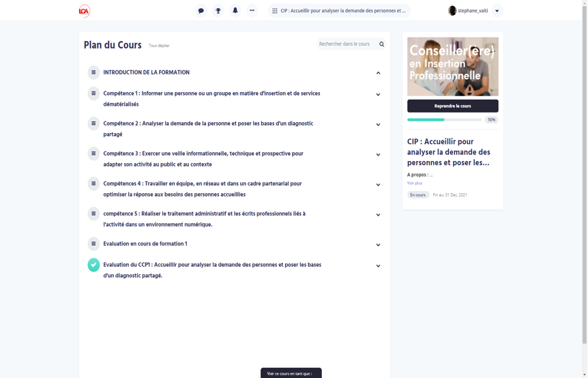The height and width of the screenshot is (378, 588).
Task: Click the LCA logo in header
Action: pos(84,11)
